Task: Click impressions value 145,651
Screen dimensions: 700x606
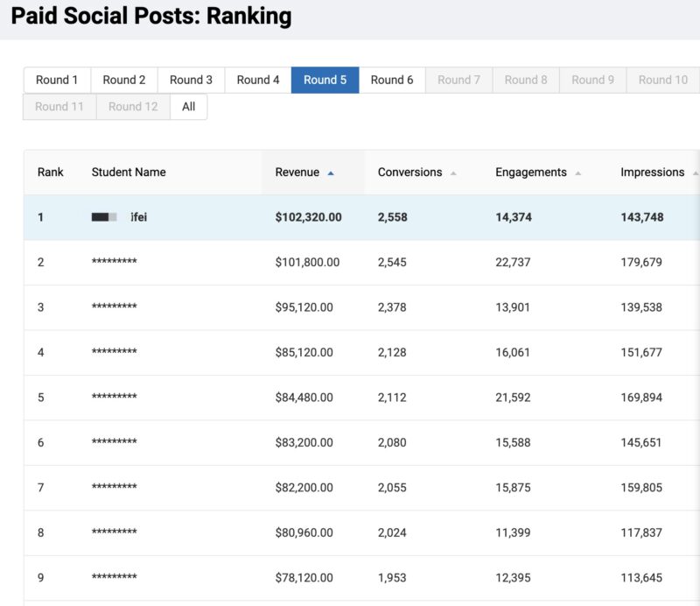Action: click(x=641, y=443)
